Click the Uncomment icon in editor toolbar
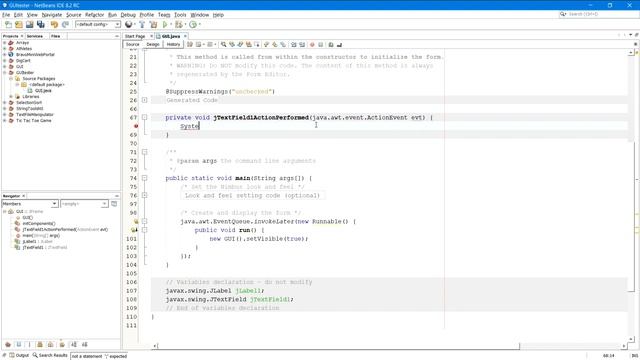Viewport: 640px width, 360px height. 339,44
